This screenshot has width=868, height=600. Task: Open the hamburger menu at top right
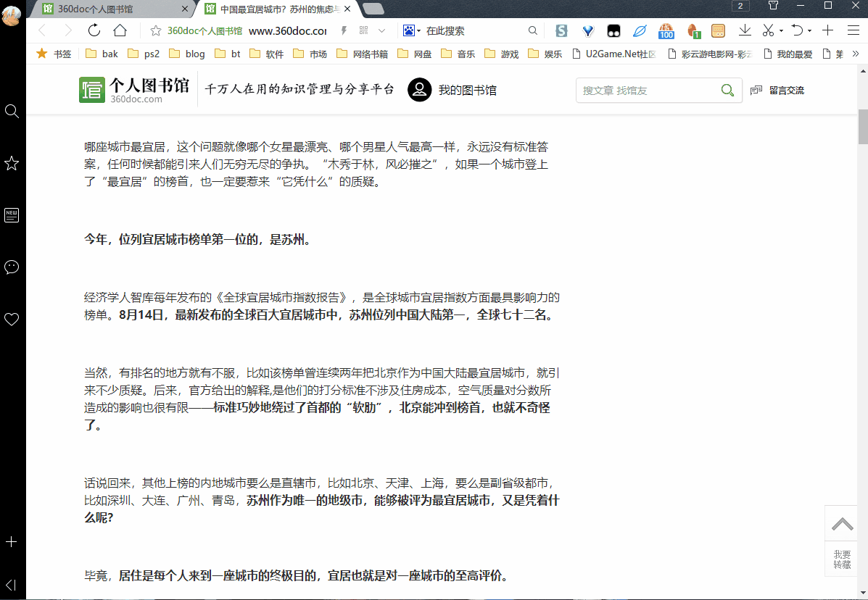(x=852, y=30)
